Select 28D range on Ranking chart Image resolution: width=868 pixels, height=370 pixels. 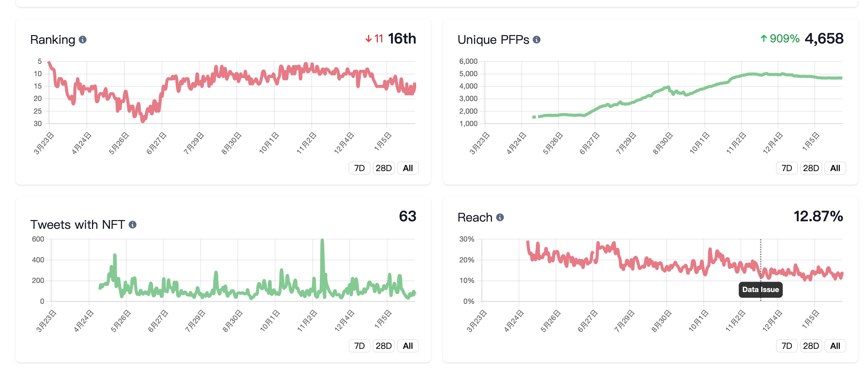coord(383,168)
